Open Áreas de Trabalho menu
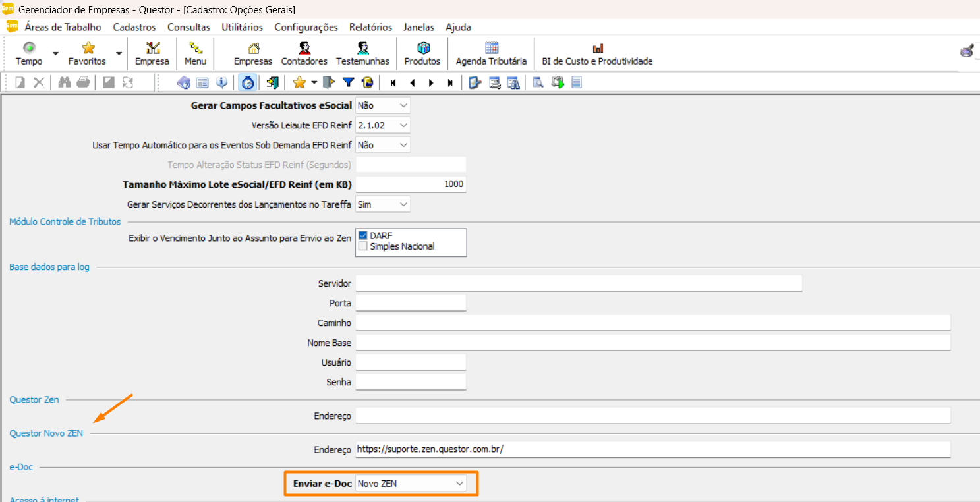The width and height of the screenshot is (980, 502). click(x=63, y=27)
